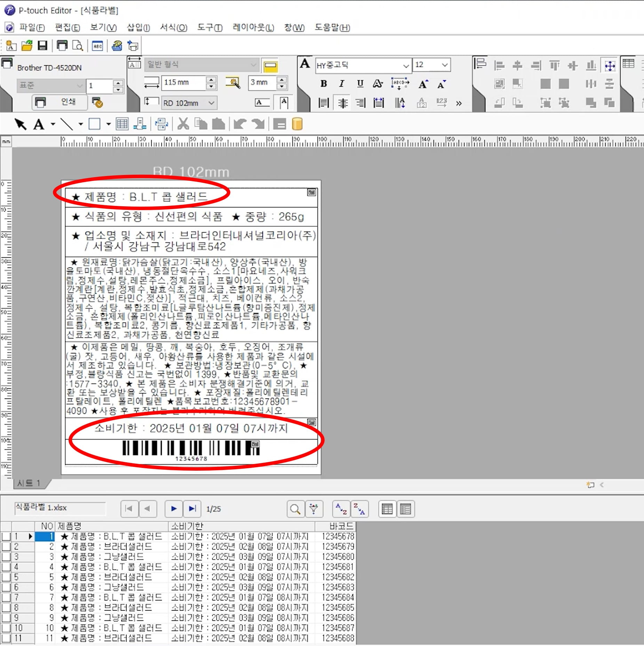The width and height of the screenshot is (644, 646).
Task: Tick the checkbox for record row 5
Action: [6, 577]
